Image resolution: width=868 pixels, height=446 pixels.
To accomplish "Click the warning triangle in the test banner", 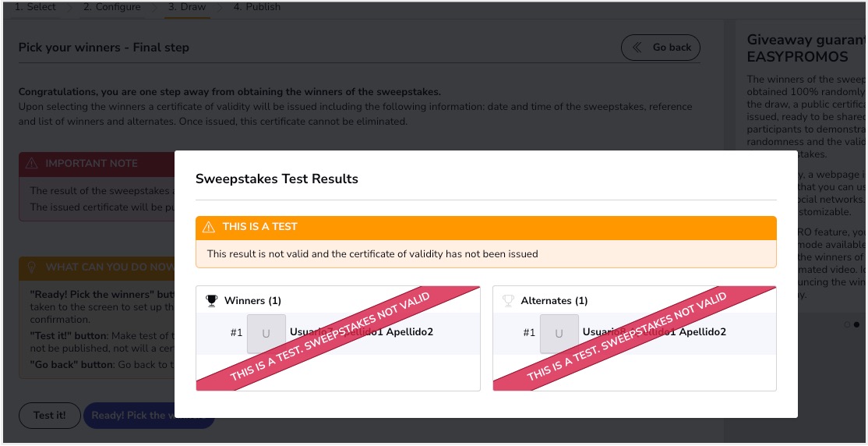I will (209, 227).
